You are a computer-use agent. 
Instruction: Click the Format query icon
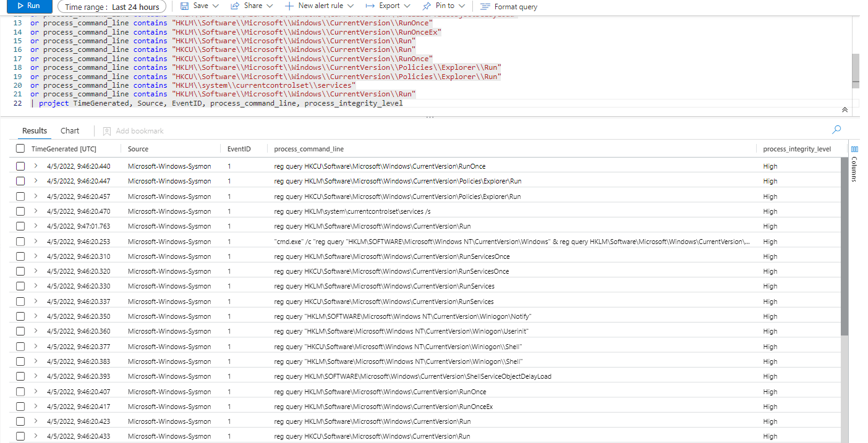point(485,6)
